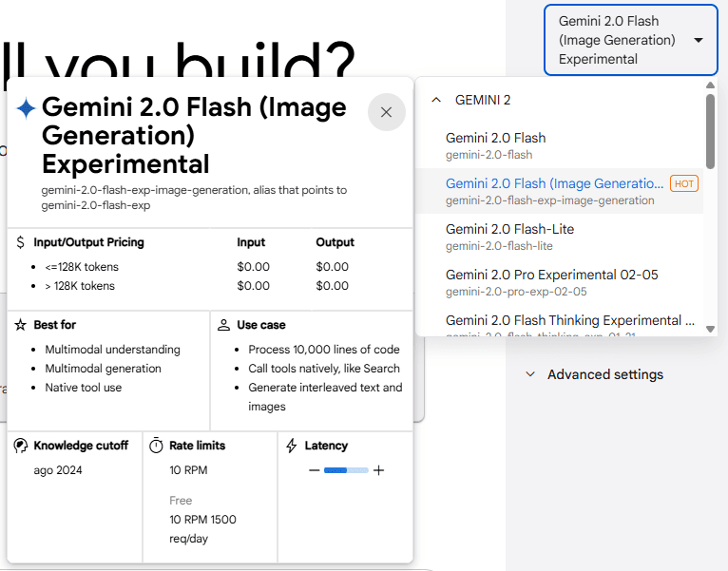This screenshot has width=728, height=571.
Task: Click the '> 128K tokens' pricing row label
Action: coord(80,285)
